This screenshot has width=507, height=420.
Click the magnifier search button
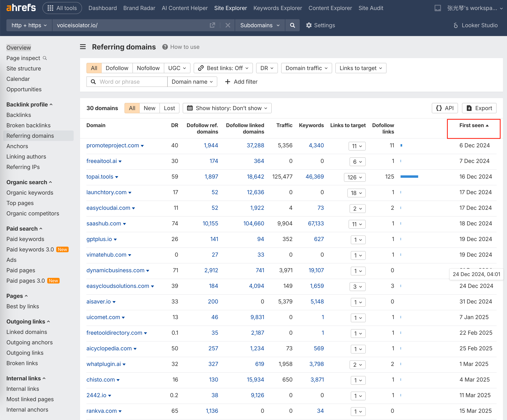pos(292,25)
